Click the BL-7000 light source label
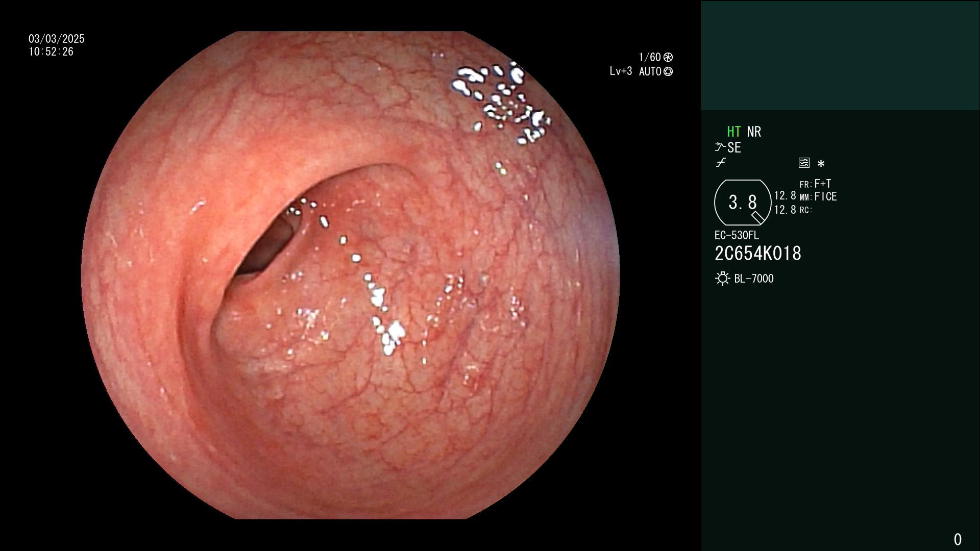 click(x=754, y=279)
